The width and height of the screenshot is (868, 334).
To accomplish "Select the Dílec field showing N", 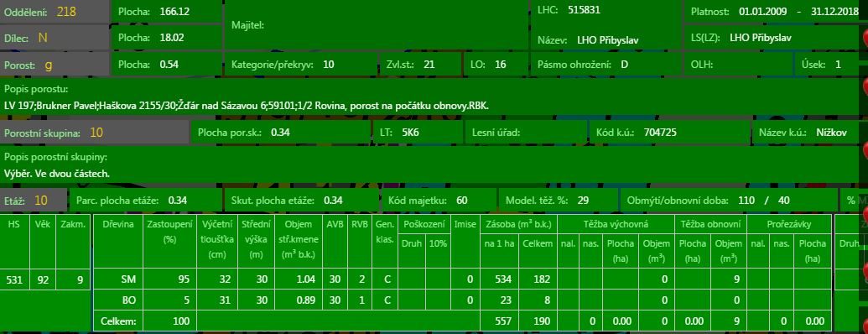I will tap(55, 38).
